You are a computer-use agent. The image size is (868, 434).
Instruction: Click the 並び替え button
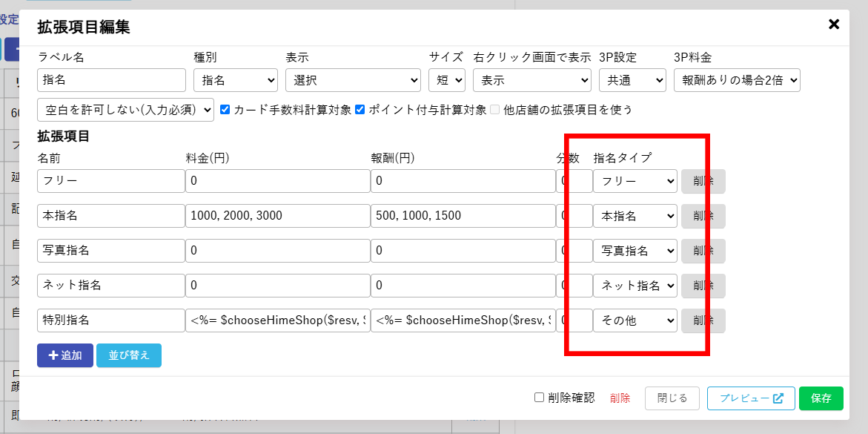tap(128, 355)
